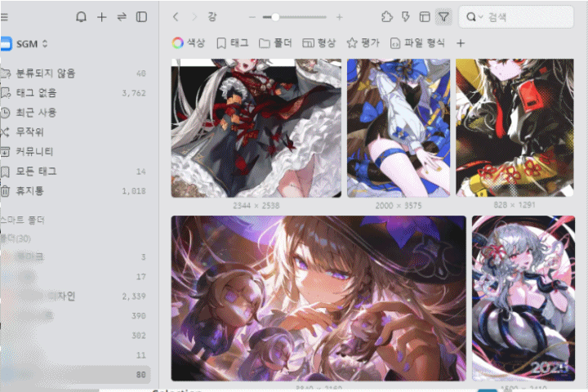This screenshot has width=588, height=392.
Task: Toggle the sidebar panel layout icon
Action: [142, 17]
